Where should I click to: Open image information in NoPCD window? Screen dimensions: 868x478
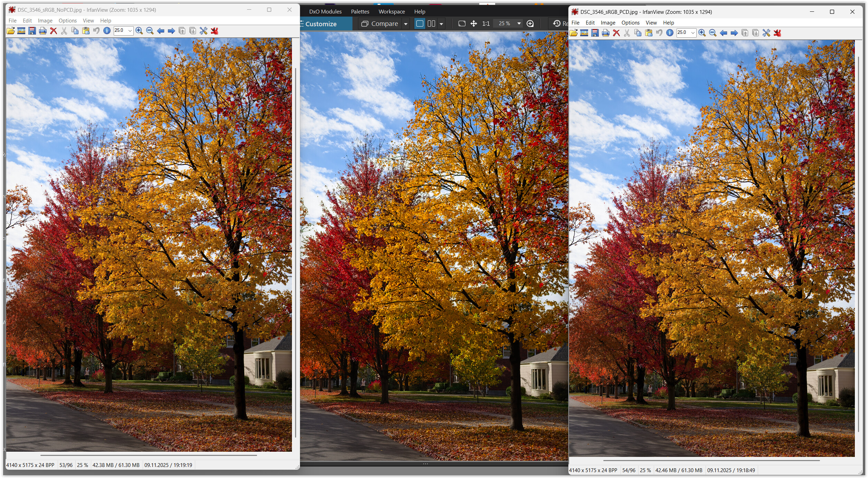107,31
